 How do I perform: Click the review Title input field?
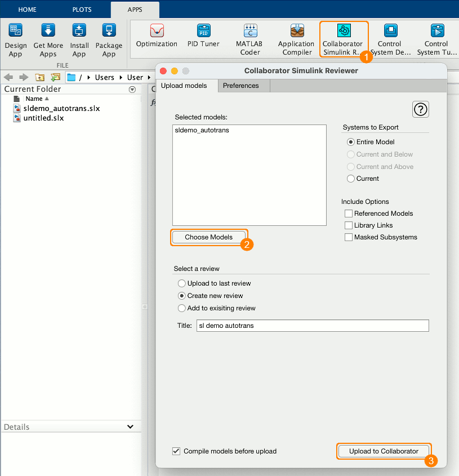(x=313, y=326)
